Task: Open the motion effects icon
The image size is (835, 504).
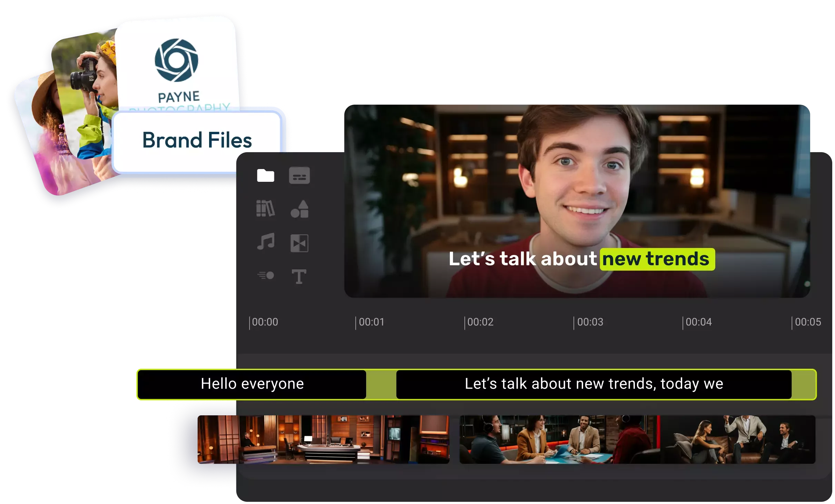Action: click(265, 275)
